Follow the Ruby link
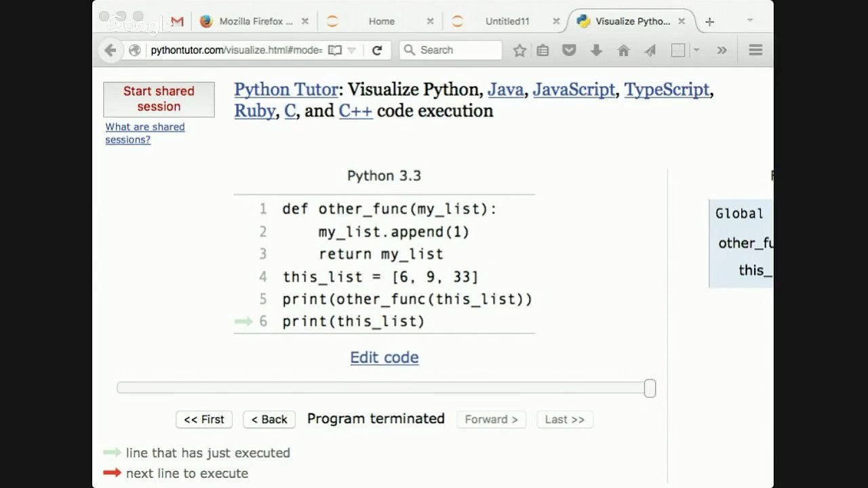Image resolution: width=868 pixels, height=488 pixels. (x=254, y=111)
